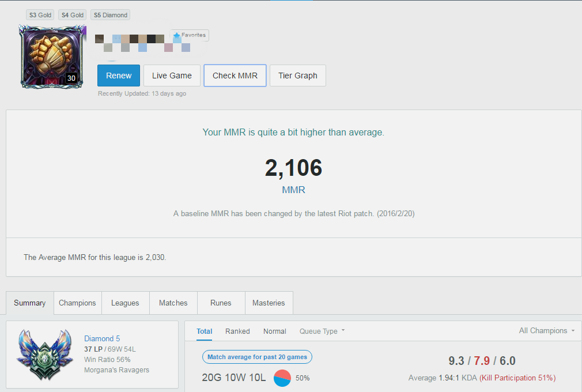Screen dimensions: 582x392
Task: Expand the Queue Type dropdown
Action: coord(322,331)
